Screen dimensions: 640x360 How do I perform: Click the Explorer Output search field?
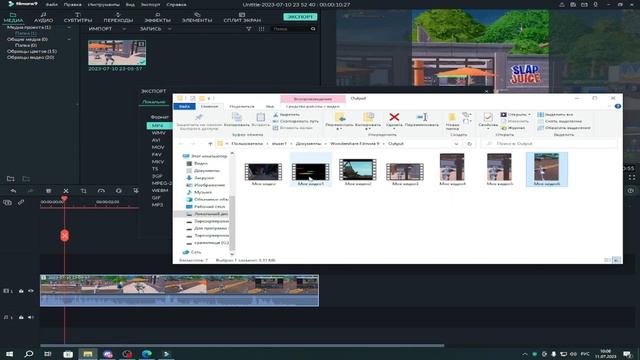(x=549, y=144)
